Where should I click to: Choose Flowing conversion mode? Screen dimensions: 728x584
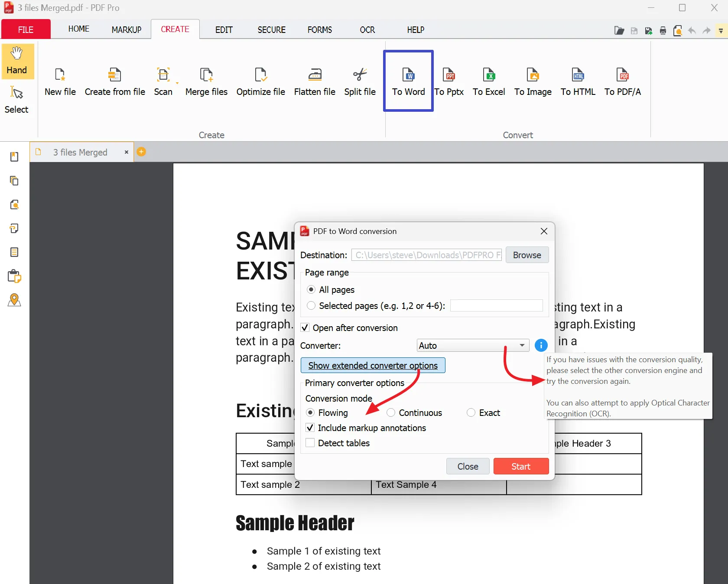[310, 412]
